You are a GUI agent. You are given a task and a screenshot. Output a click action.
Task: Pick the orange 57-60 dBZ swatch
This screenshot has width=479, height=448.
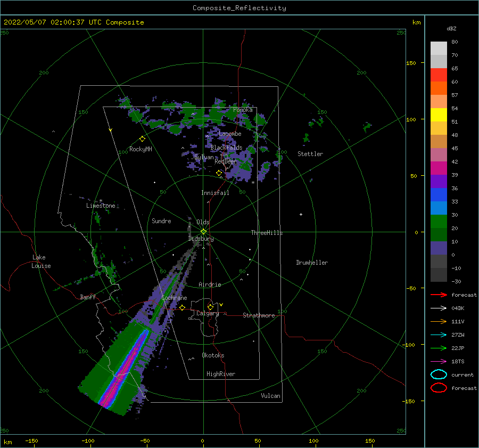click(x=439, y=88)
